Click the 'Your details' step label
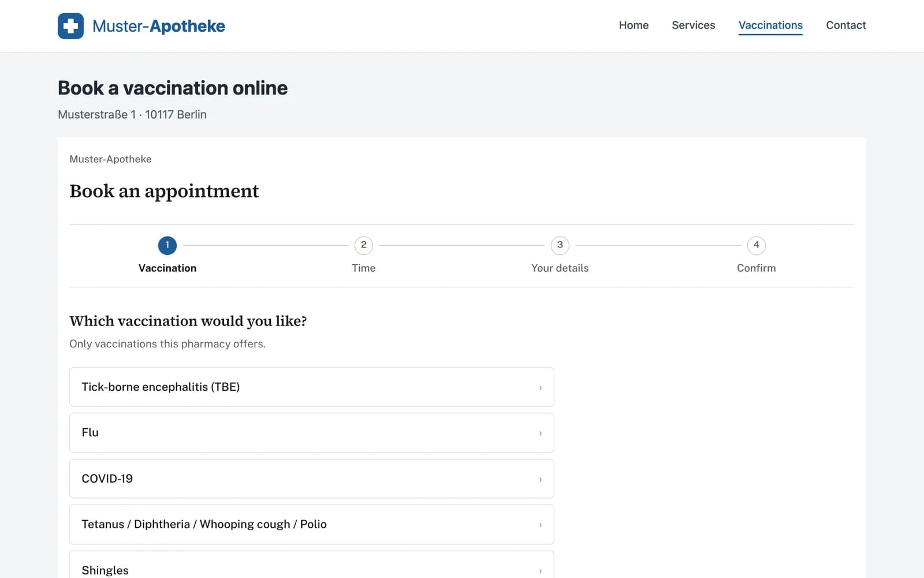 click(x=560, y=268)
